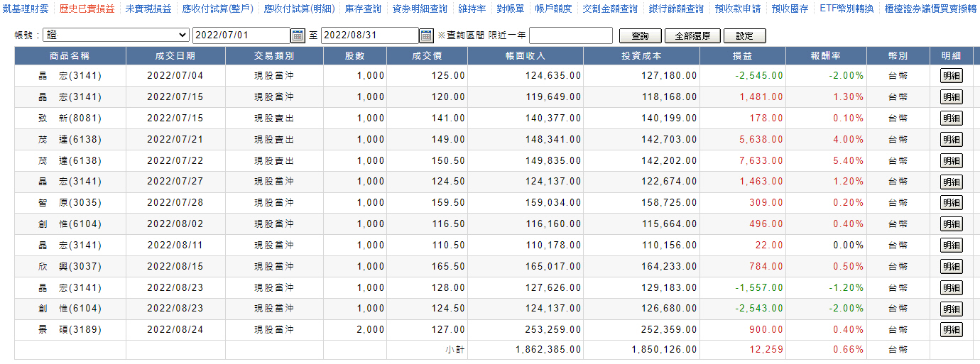Click the 查詢 search button
Viewport: 980px width, 364px height.
coord(640,36)
